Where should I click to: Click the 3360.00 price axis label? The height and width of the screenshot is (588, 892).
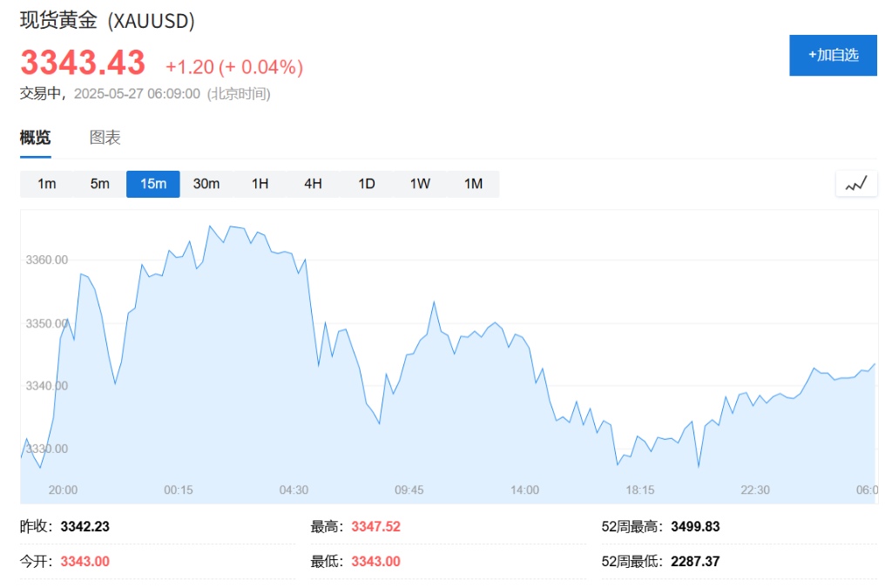[47, 260]
